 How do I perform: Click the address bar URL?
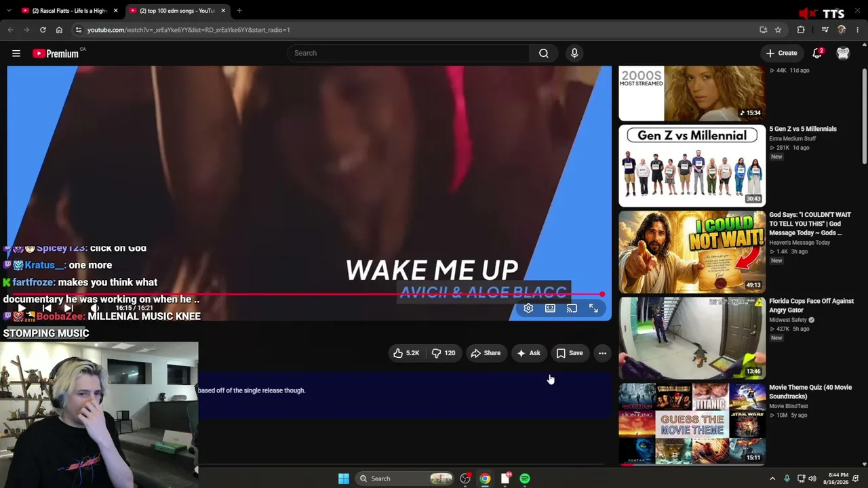click(189, 30)
